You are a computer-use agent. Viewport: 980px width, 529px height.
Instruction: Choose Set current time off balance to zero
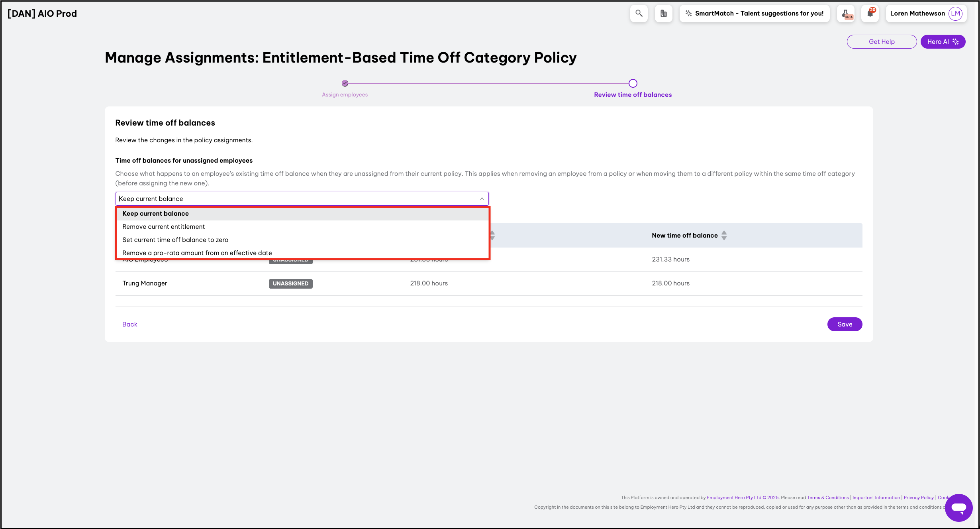pyautogui.click(x=175, y=240)
